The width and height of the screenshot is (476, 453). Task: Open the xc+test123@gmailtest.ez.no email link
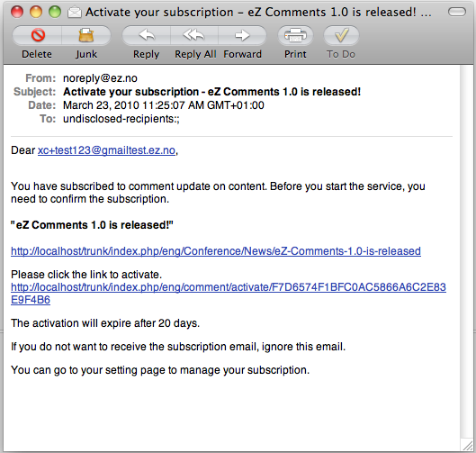click(x=106, y=150)
